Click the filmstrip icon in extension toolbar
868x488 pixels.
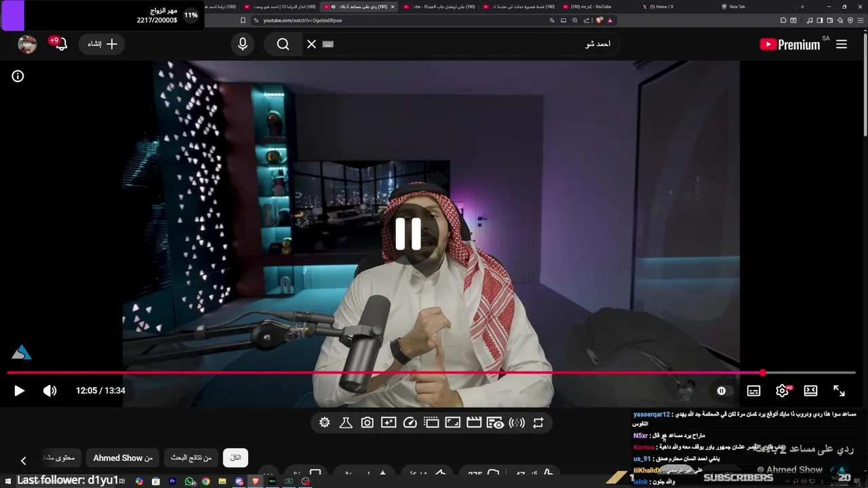431,422
